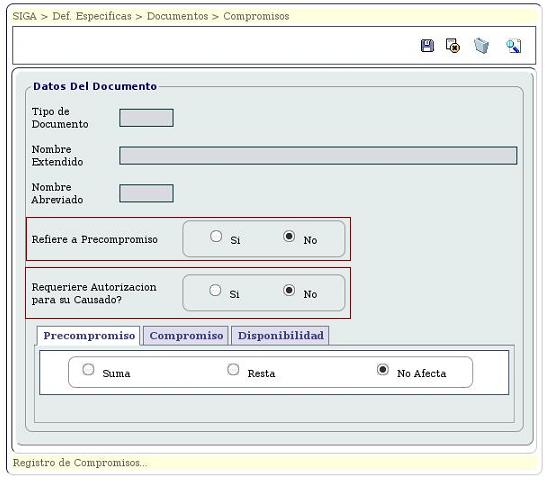Click the Nombre Extendido text field
The width and height of the screenshot is (546, 480).
(318, 155)
